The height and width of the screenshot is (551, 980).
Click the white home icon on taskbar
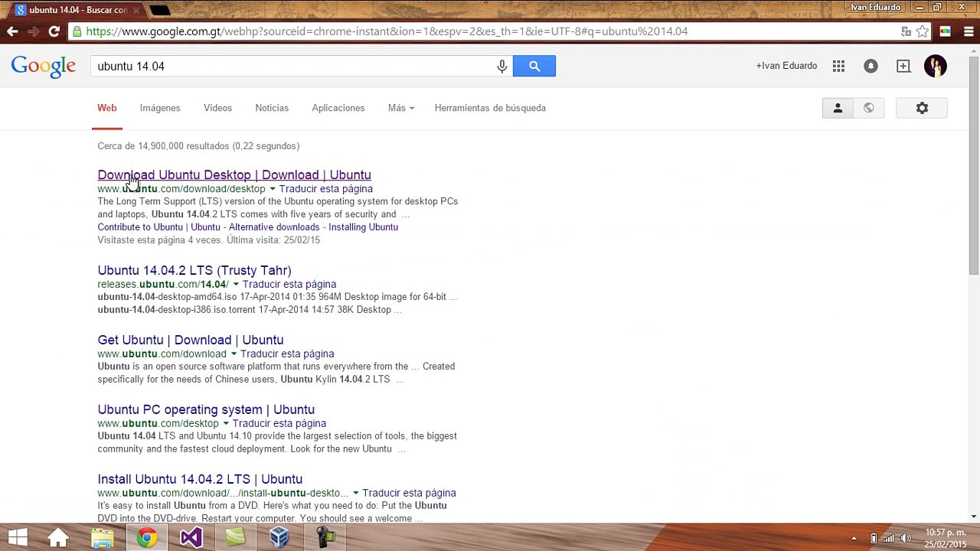tap(58, 538)
